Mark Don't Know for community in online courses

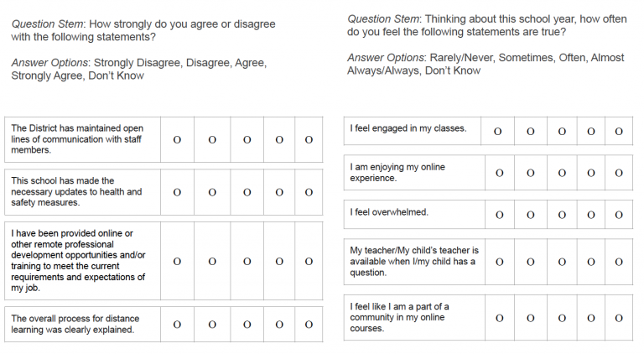pyautogui.click(x=619, y=319)
